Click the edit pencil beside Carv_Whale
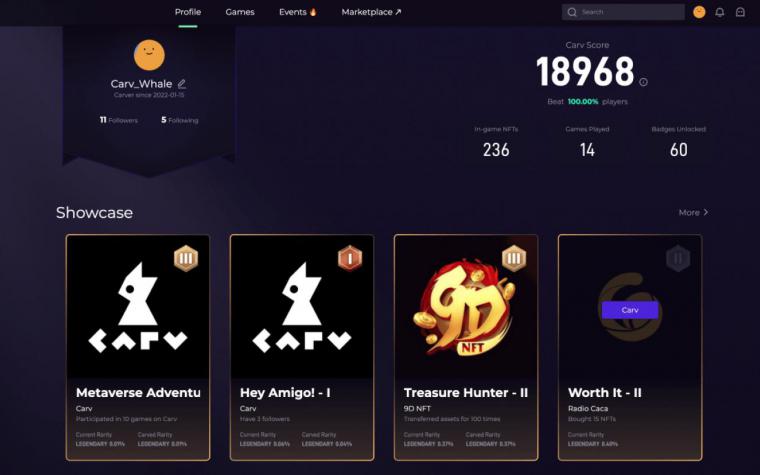Screen dimensions: 760x475 [182, 84]
